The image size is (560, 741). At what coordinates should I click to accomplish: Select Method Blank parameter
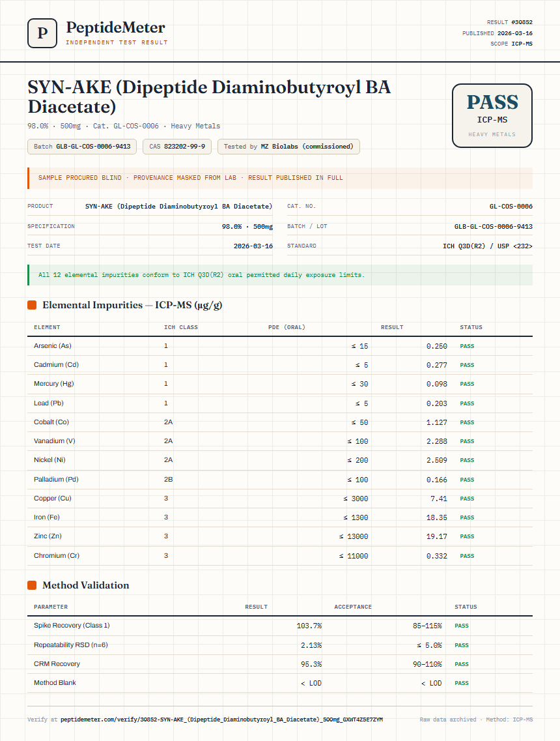pyautogui.click(x=55, y=683)
